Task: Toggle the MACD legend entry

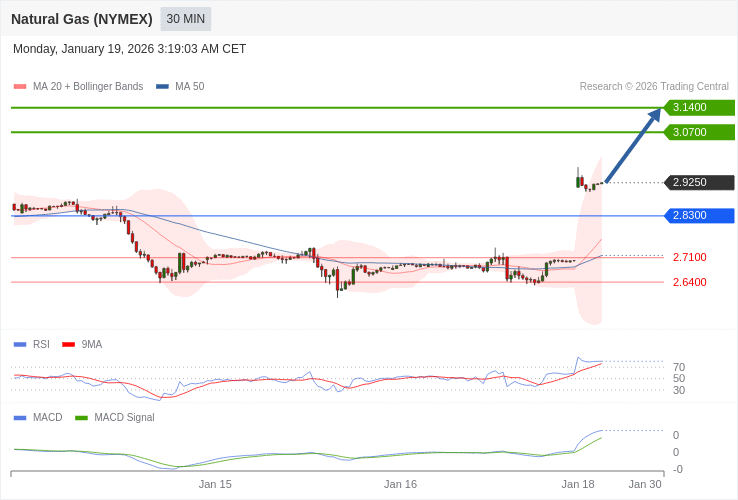Action: pyautogui.click(x=47, y=417)
